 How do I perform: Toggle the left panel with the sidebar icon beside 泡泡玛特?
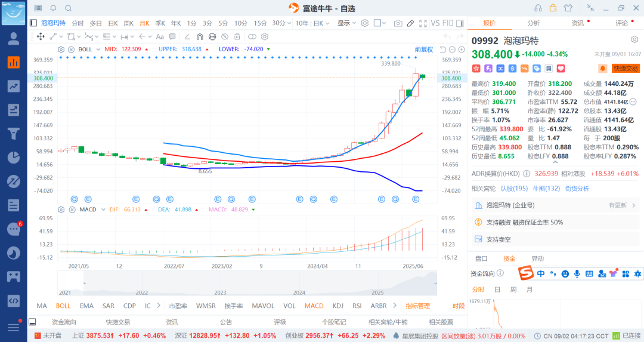coord(33,23)
